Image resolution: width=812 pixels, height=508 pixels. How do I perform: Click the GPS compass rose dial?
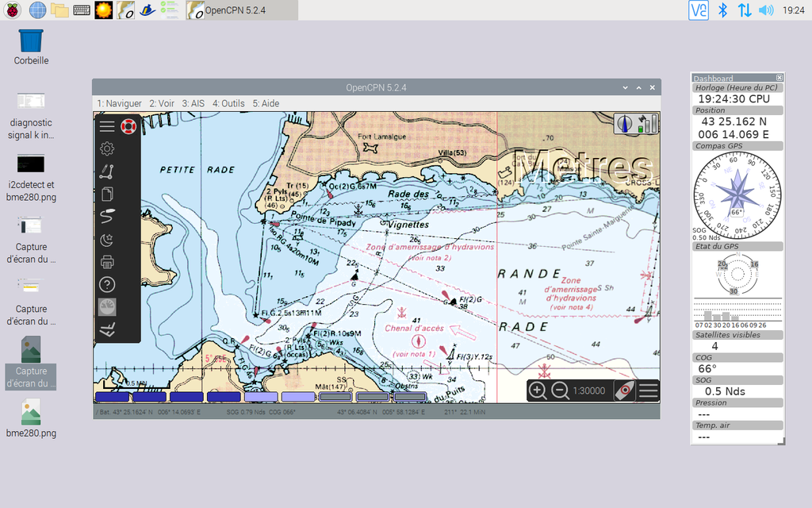[x=737, y=195]
